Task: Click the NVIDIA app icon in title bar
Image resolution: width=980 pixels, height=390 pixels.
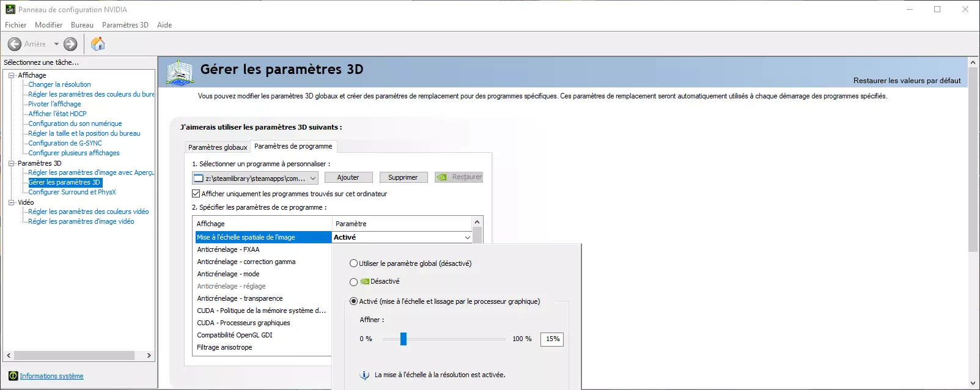Action: click(x=10, y=9)
